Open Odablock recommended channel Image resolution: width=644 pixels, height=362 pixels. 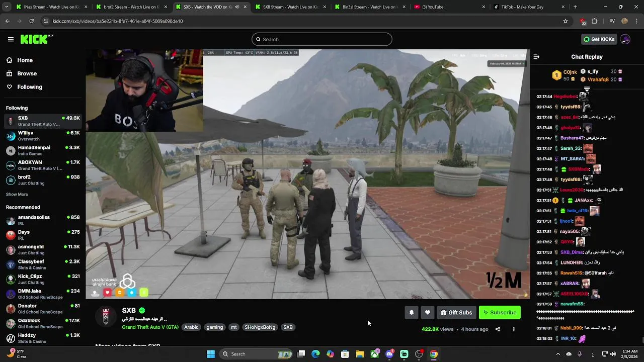43,323
